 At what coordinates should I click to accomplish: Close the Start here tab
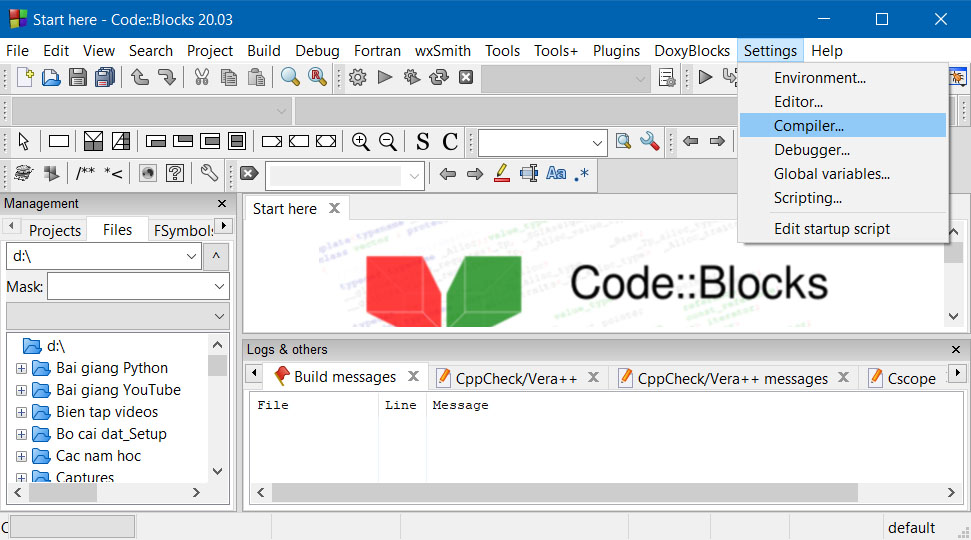[x=334, y=208]
